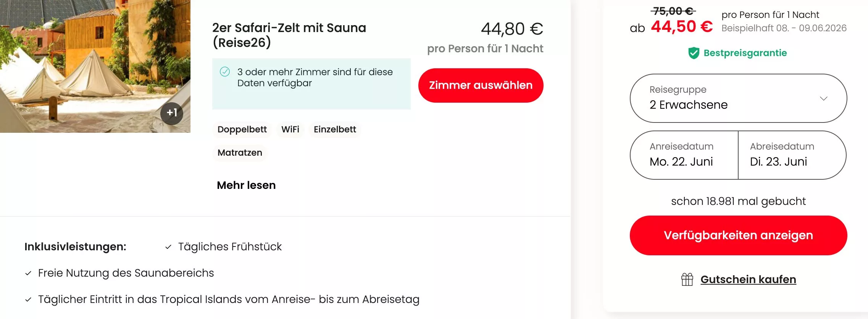Click the gift icon beside Gutschein kaufen
This screenshot has width=868, height=319.
[x=687, y=279]
